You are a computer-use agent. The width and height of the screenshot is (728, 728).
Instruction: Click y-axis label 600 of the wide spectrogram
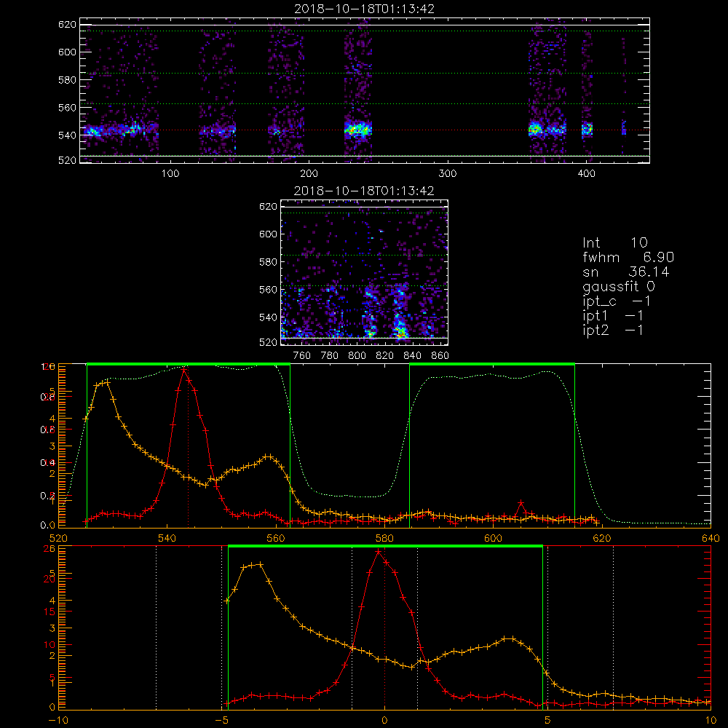point(67,52)
